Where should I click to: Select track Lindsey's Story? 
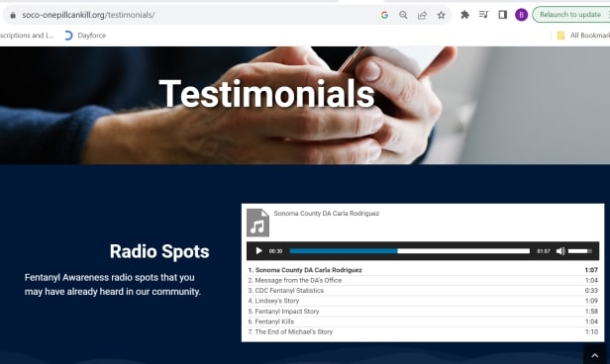click(423, 301)
